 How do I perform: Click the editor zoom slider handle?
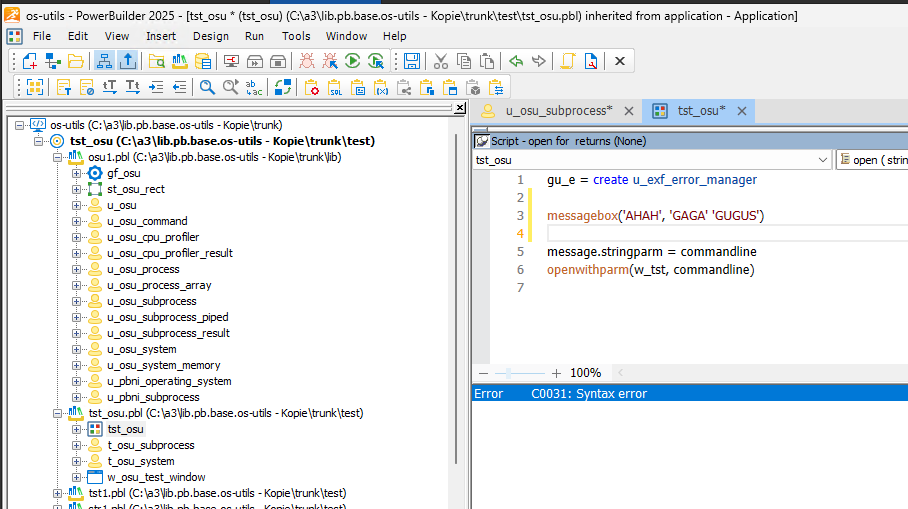coord(508,373)
